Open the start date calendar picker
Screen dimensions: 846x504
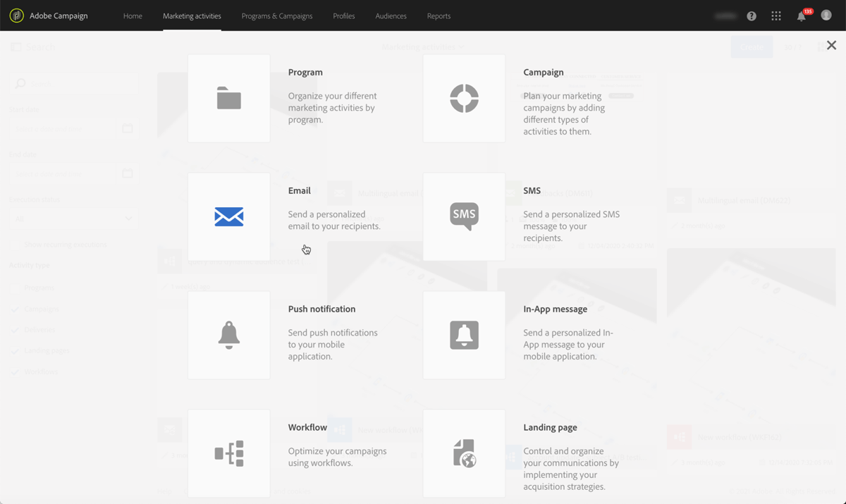click(x=129, y=128)
